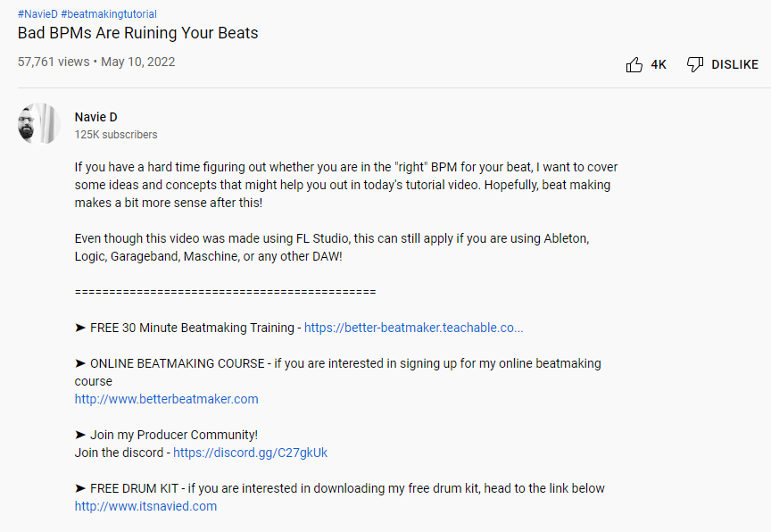
Task: Open the discord.gg/C27gkUk invite link
Action: tap(250, 453)
